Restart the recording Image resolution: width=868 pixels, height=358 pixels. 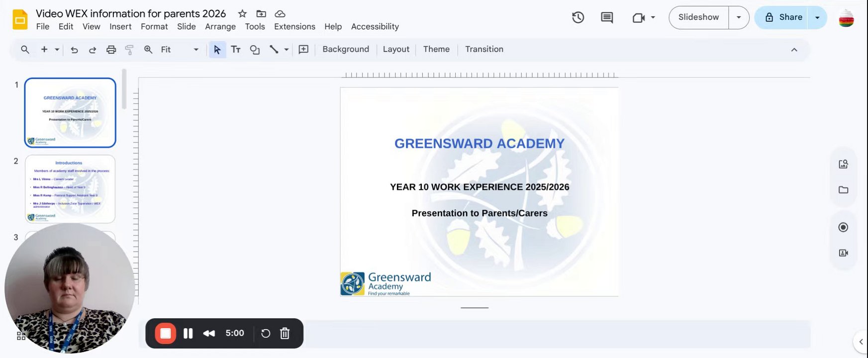(x=266, y=333)
